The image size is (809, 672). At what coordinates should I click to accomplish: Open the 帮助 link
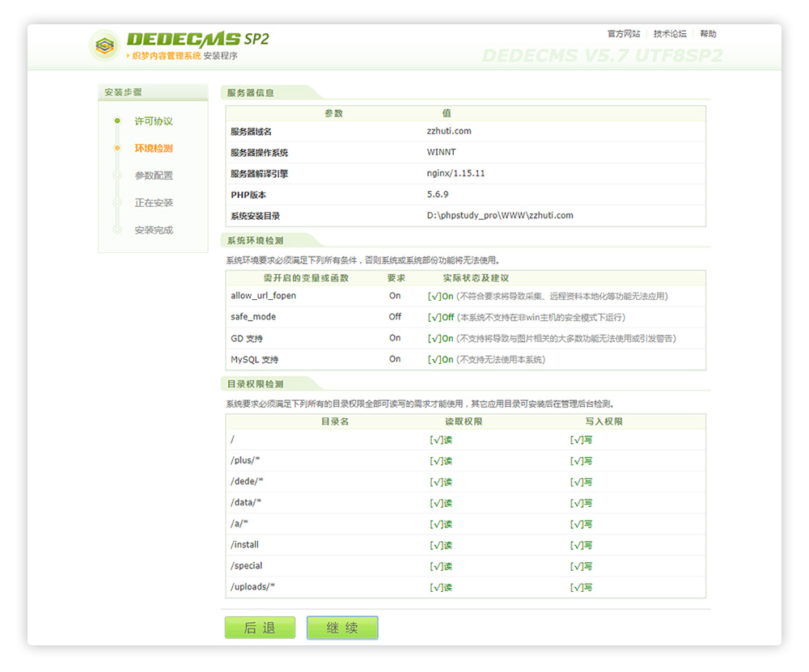[708, 34]
